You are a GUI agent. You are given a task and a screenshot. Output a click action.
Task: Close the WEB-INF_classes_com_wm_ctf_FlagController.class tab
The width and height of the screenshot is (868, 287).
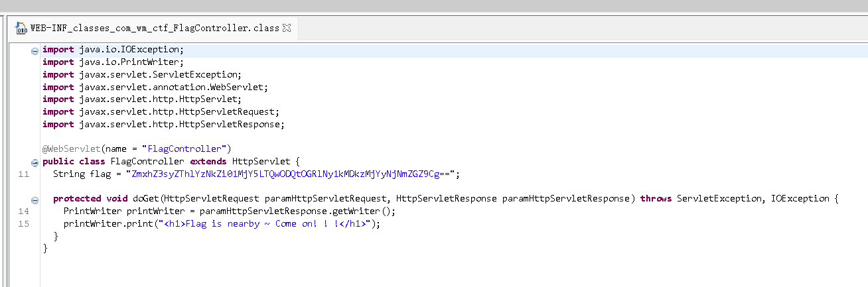(x=287, y=28)
